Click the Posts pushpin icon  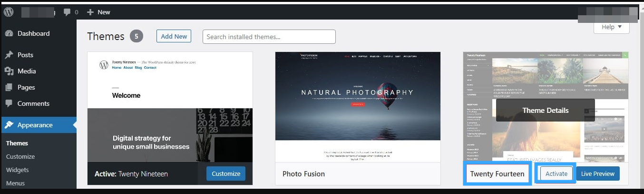pos(9,55)
